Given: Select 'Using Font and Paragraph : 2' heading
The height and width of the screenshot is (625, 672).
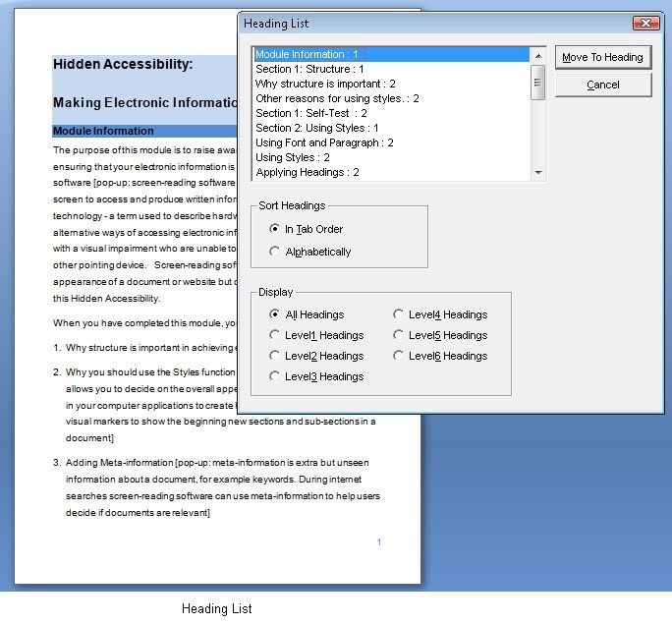Looking at the screenshot, I should (x=392, y=142).
